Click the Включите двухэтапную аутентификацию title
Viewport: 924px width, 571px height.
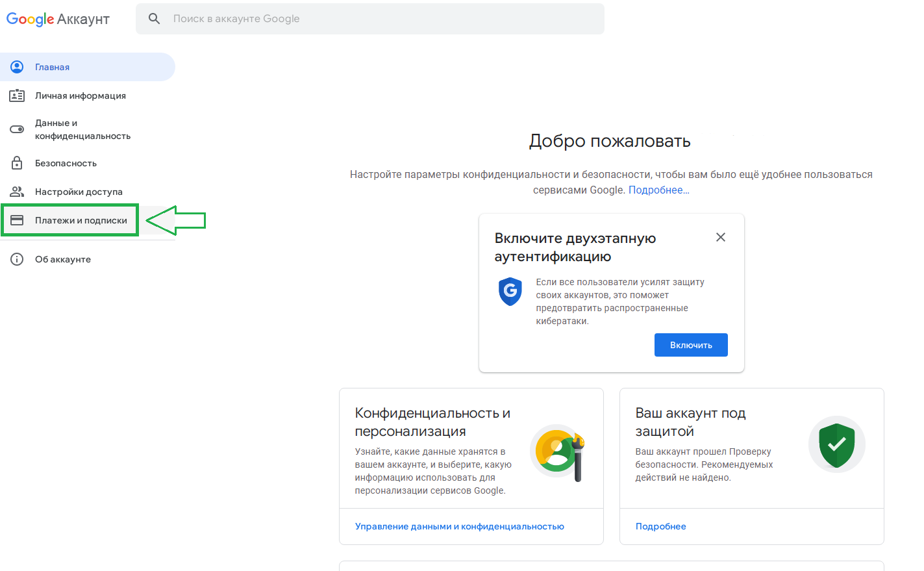[575, 247]
